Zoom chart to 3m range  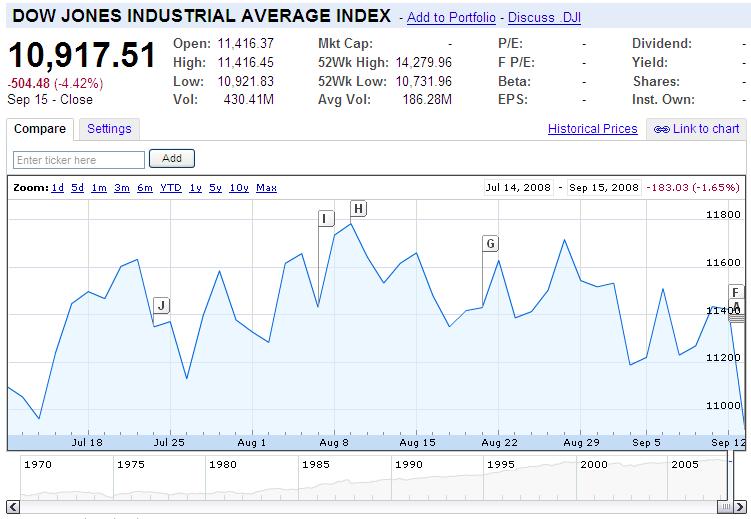point(121,188)
